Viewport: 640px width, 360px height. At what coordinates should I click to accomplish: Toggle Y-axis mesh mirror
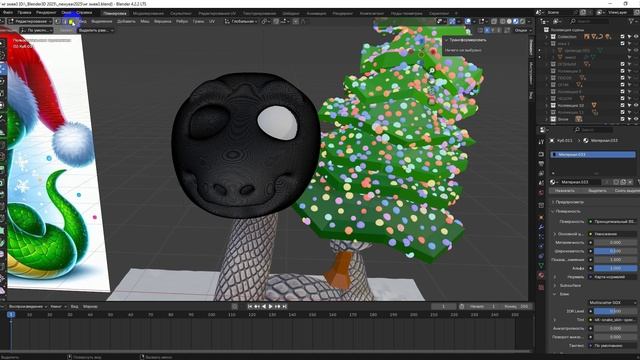click(x=493, y=30)
